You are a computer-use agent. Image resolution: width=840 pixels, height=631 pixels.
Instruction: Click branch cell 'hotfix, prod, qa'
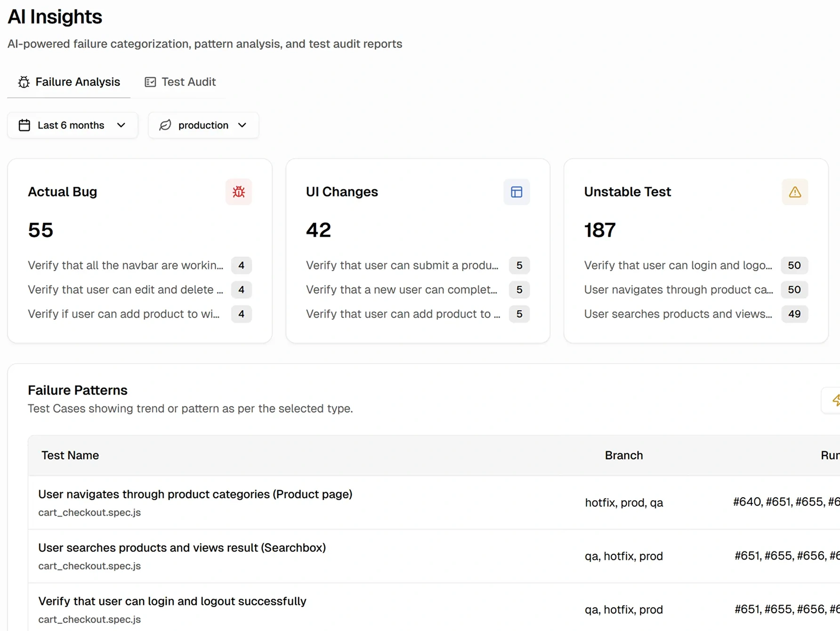(x=624, y=502)
